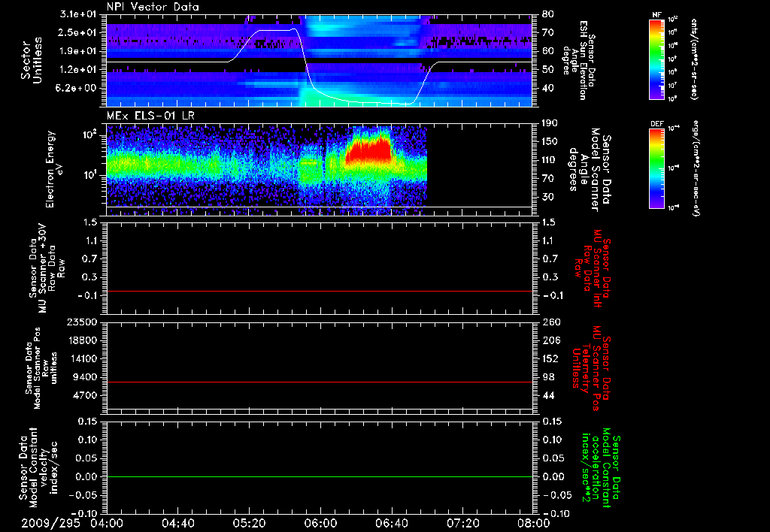Viewport: 770px width, 532px height.
Task: Click the ESH Sun Elevation Angle axis label
Action: [x=580, y=60]
